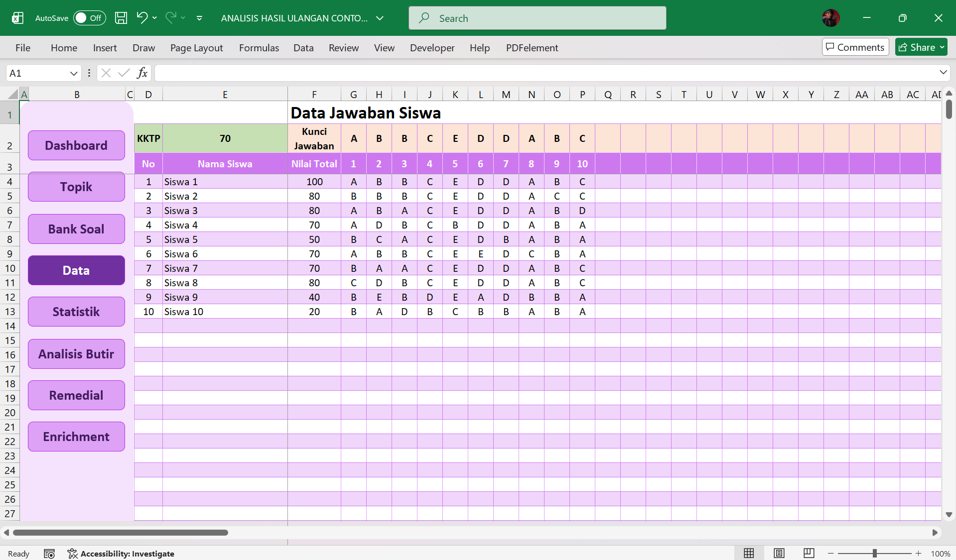Screen dimensions: 956x560
Task: Click the horizontal scroll right arrow
Action: click(935, 533)
